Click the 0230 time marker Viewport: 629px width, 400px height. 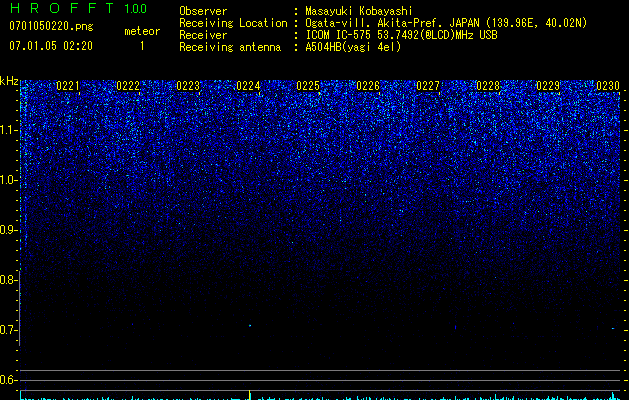click(x=608, y=86)
